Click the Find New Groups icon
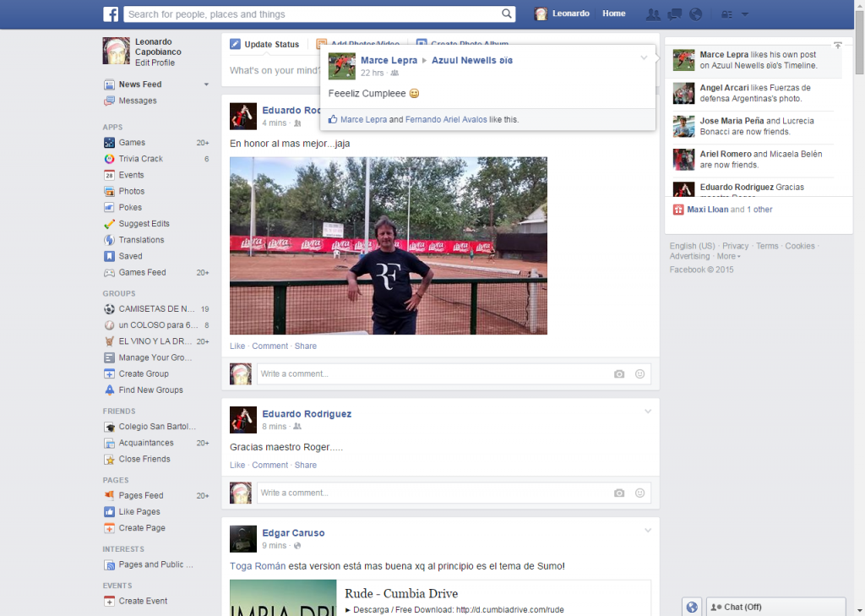 [x=109, y=390]
